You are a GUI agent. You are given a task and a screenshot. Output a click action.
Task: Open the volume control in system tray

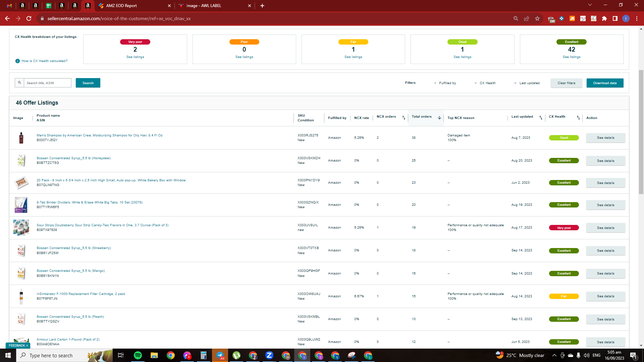pyautogui.click(x=586, y=355)
